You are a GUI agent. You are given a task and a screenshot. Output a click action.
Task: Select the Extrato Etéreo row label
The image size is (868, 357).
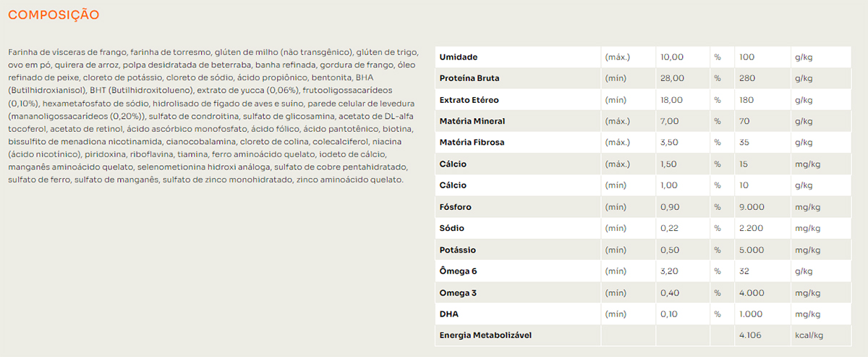coord(469,99)
